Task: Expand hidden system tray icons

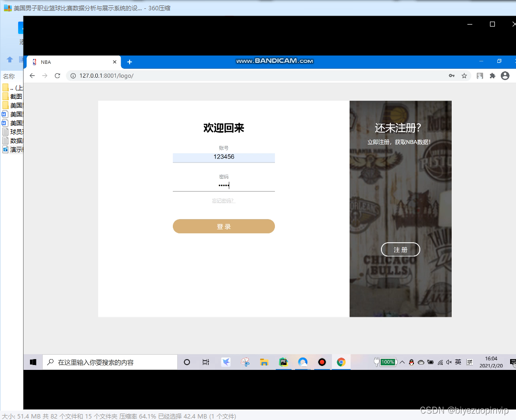Action: 402,362
